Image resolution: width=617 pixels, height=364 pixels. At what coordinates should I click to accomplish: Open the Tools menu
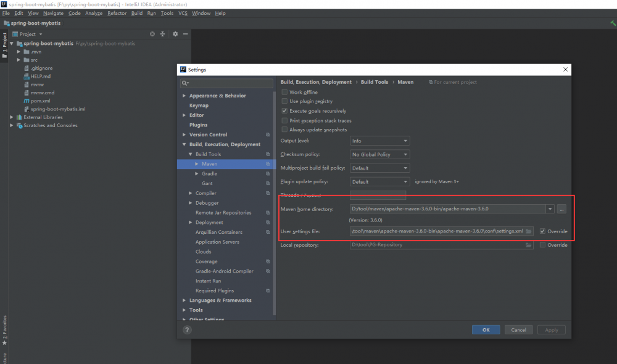click(x=167, y=13)
